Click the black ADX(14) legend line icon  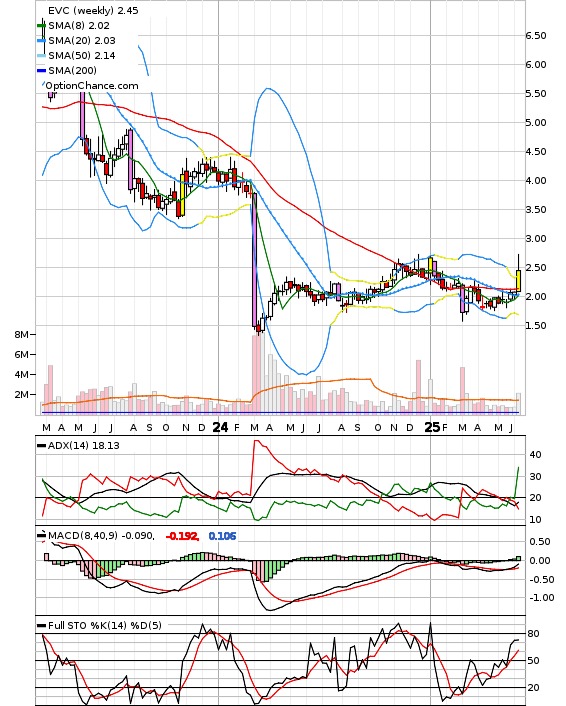[x=41, y=445]
